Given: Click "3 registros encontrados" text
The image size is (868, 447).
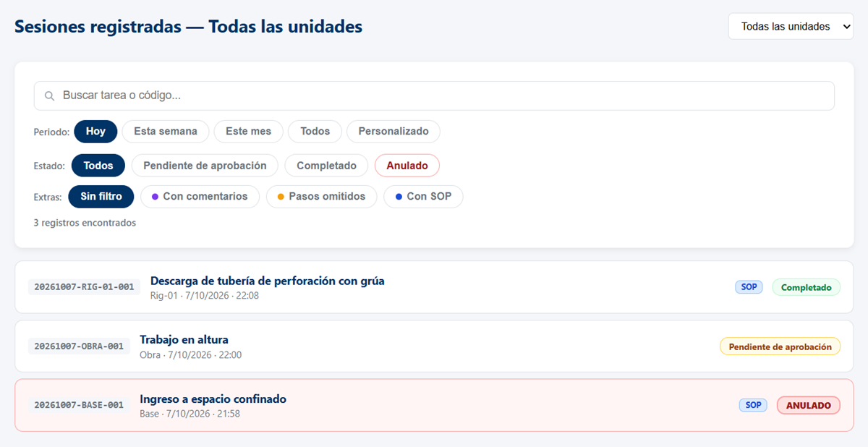Looking at the screenshot, I should (x=85, y=223).
